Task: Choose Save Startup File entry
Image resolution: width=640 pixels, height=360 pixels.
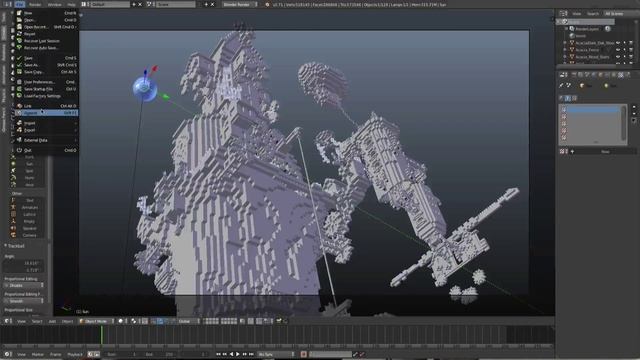Action: [46, 89]
